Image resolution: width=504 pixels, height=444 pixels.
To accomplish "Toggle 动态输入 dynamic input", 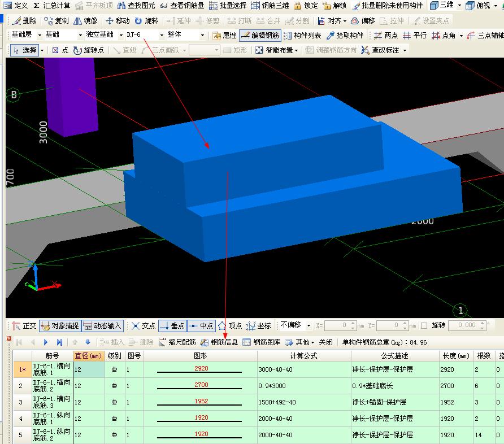I will click(x=102, y=326).
